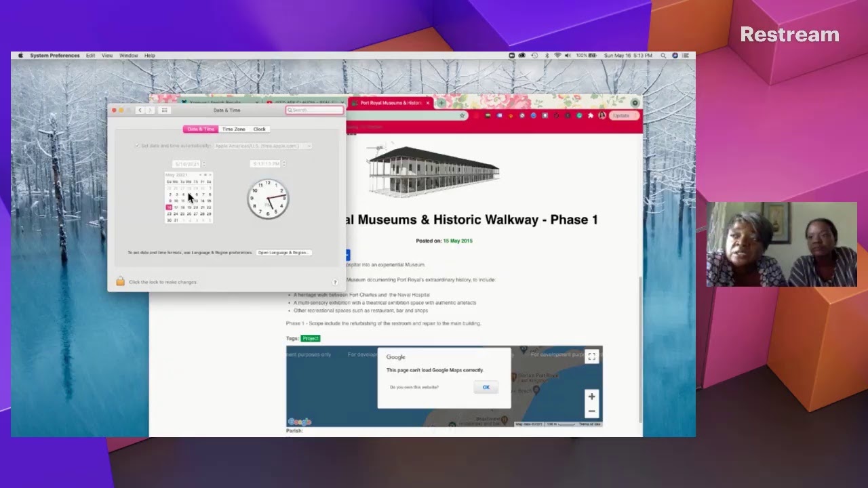This screenshot has width=868, height=488.
Task: Switch to the second Chrome tab
Action: click(302, 103)
